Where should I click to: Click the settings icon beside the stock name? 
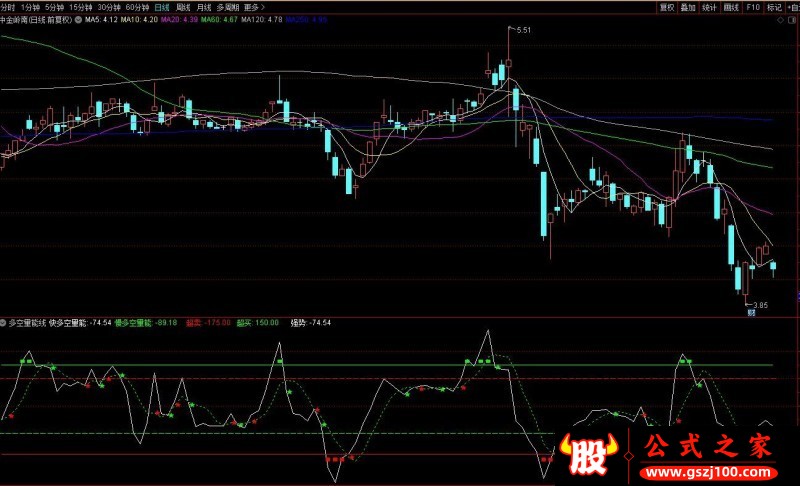(79, 19)
